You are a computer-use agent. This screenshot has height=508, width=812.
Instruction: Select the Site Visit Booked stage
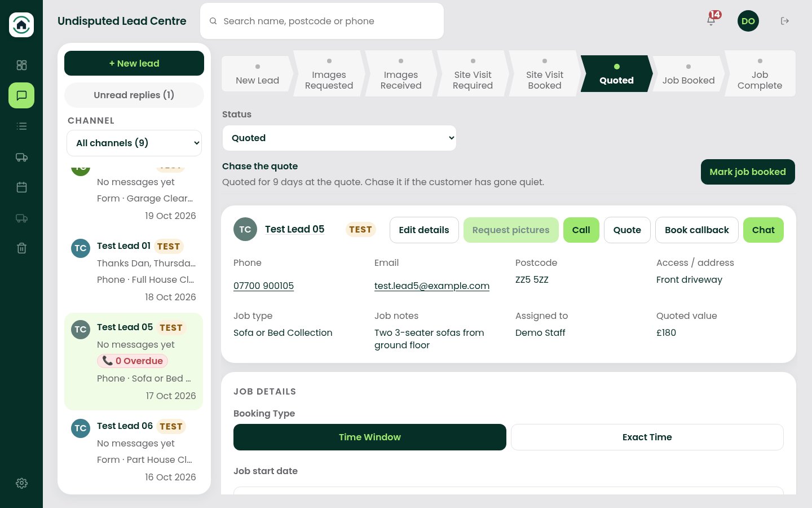545,74
